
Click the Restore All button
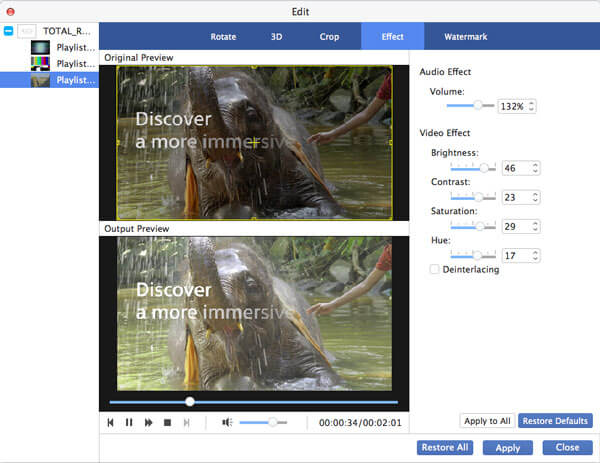pos(445,447)
